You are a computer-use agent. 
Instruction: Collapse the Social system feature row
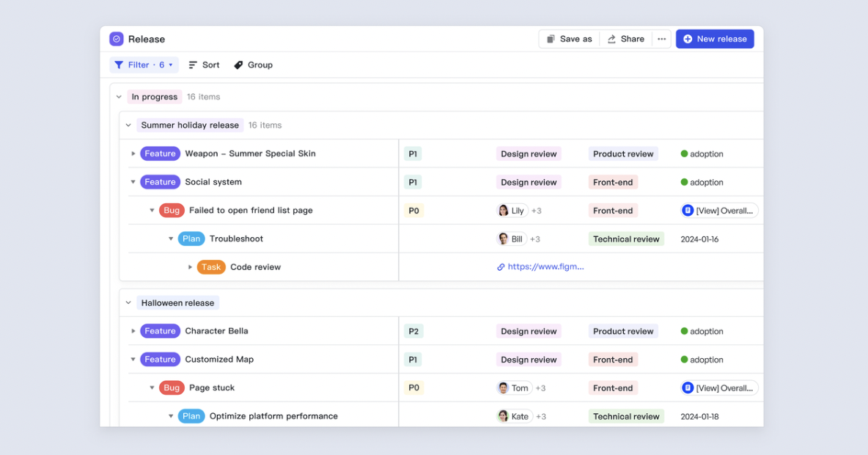click(133, 182)
